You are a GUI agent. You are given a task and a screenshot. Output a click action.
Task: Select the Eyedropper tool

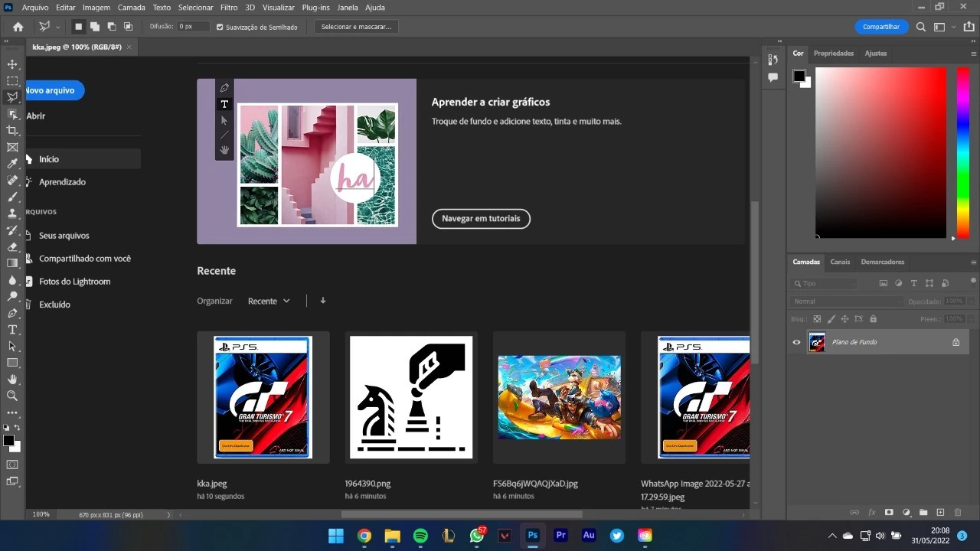tap(12, 164)
